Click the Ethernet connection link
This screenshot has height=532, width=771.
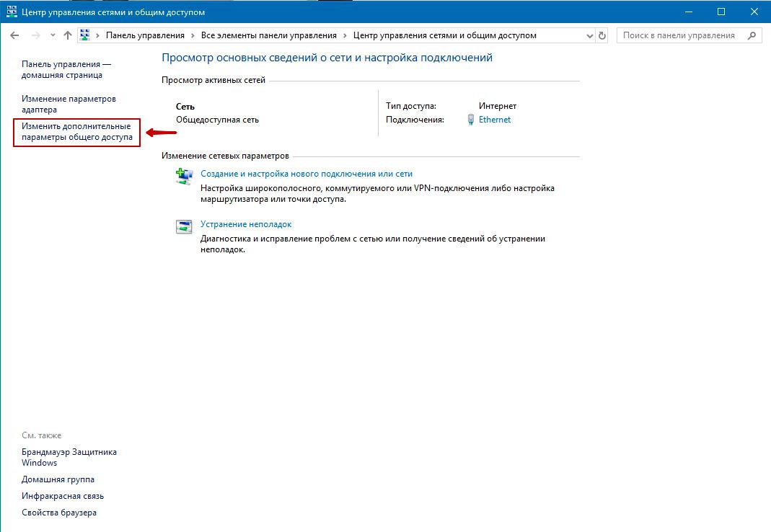point(495,120)
